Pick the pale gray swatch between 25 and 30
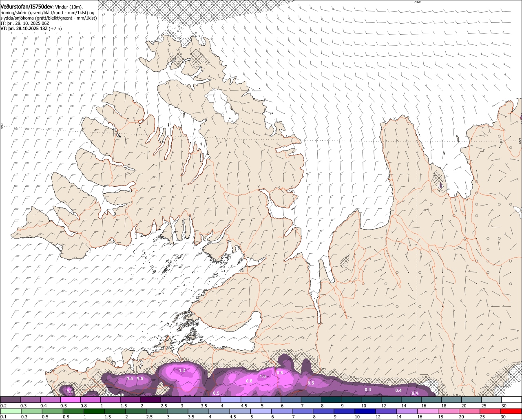This screenshot has width=522, height=420. [492, 400]
